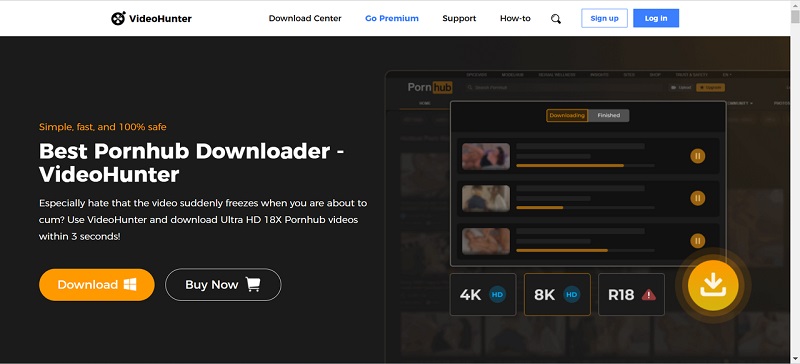
Task: Click the third download progress bar
Action: pos(585,250)
